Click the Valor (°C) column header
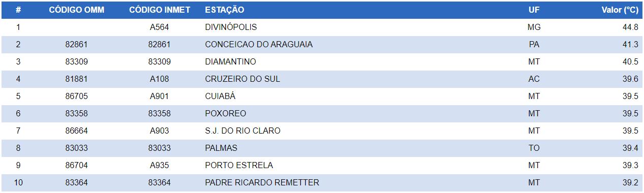644x193 pixels. (x=620, y=10)
